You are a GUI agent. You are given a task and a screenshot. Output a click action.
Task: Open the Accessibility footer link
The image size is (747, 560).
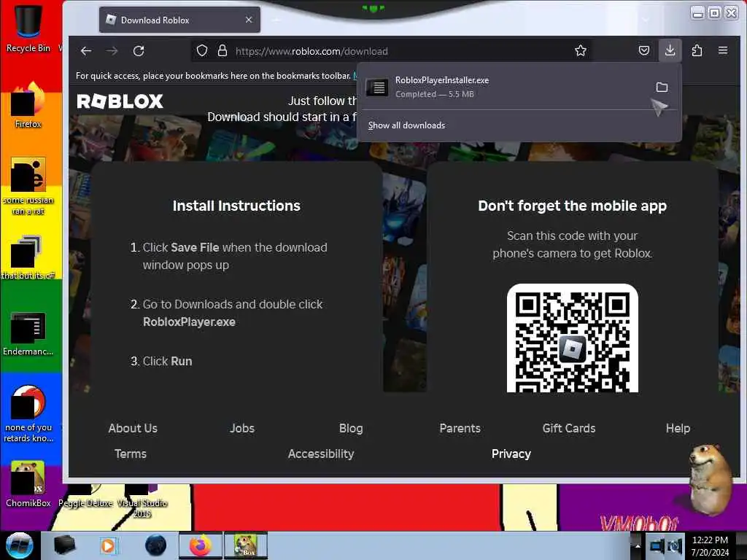click(321, 454)
